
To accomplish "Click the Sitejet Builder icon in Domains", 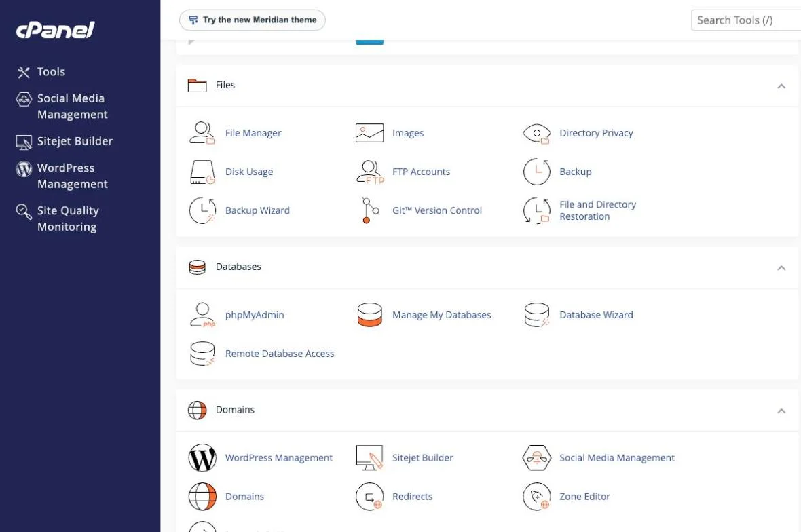I will [x=369, y=457].
